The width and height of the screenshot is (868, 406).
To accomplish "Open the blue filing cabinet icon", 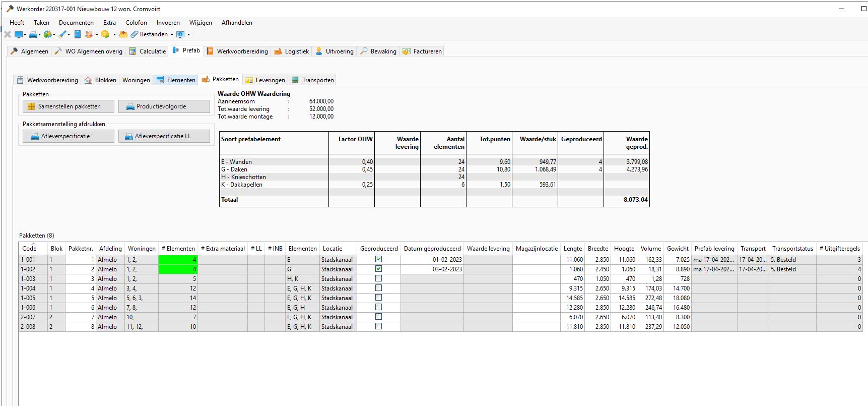I will coord(77,35).
